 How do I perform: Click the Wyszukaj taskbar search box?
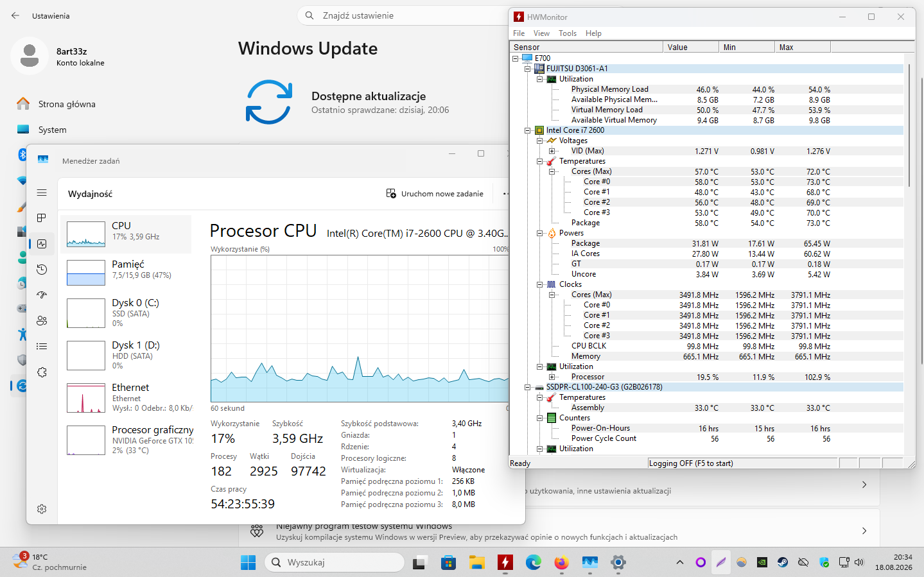pyautogui.click(x=335, y=562)
